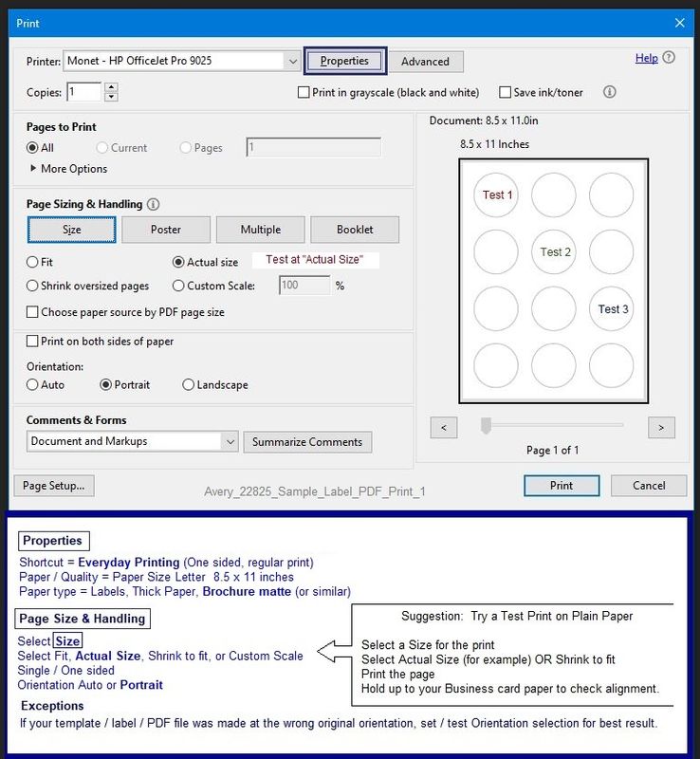Image resolution: width=700 pixels, height=759 pixels.
Task: Switch to the Booklet sizing tab
Action: pyautogui.click(x=355, y=230)
